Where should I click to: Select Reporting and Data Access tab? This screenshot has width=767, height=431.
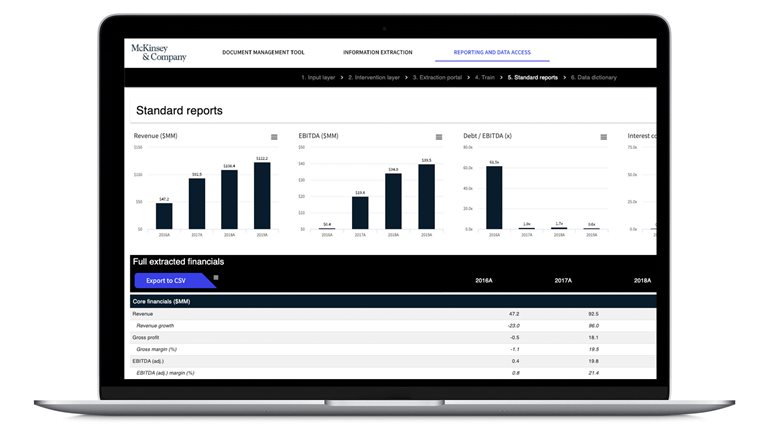[491, 52]
